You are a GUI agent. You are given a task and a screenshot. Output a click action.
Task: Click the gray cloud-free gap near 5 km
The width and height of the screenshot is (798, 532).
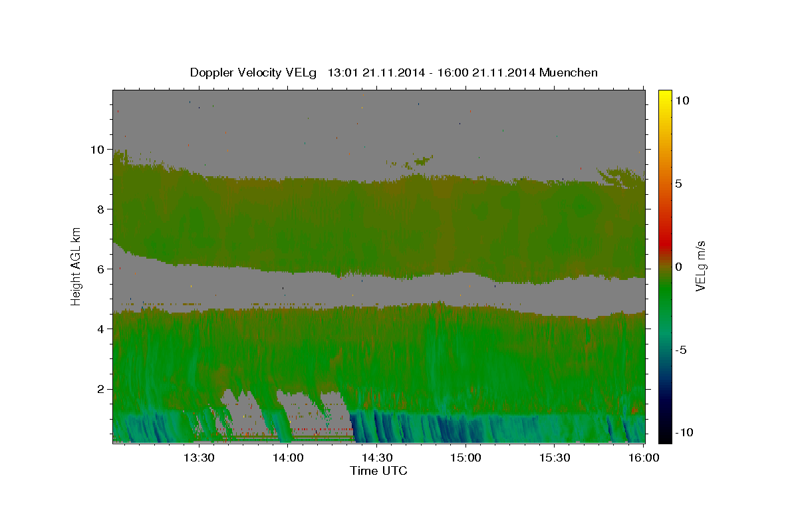[379, 291]
